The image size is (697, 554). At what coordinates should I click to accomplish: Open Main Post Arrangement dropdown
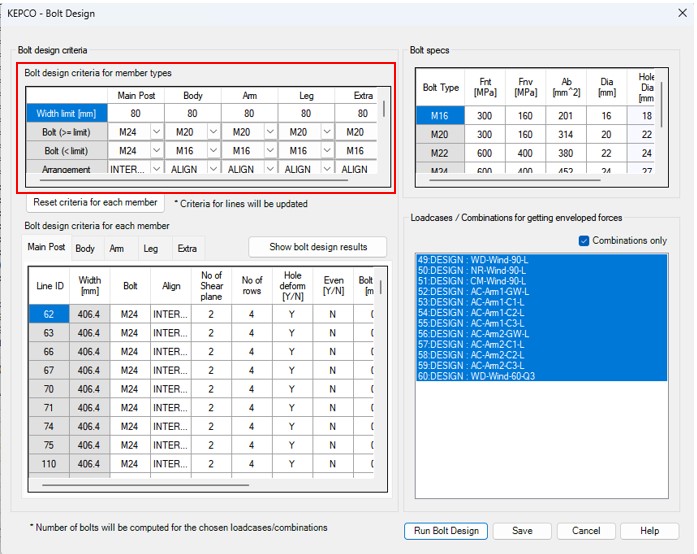pyautogui.click(x=155, y=170)
